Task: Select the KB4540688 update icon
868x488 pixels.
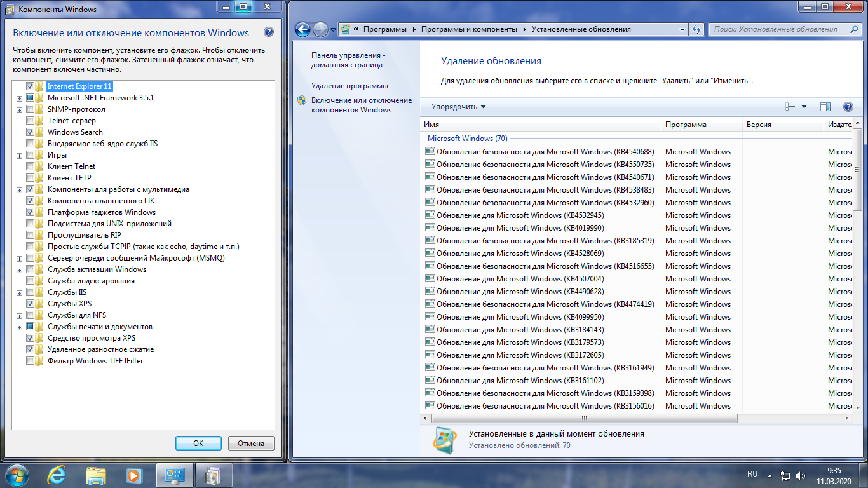Action: (x=430, y=151)
